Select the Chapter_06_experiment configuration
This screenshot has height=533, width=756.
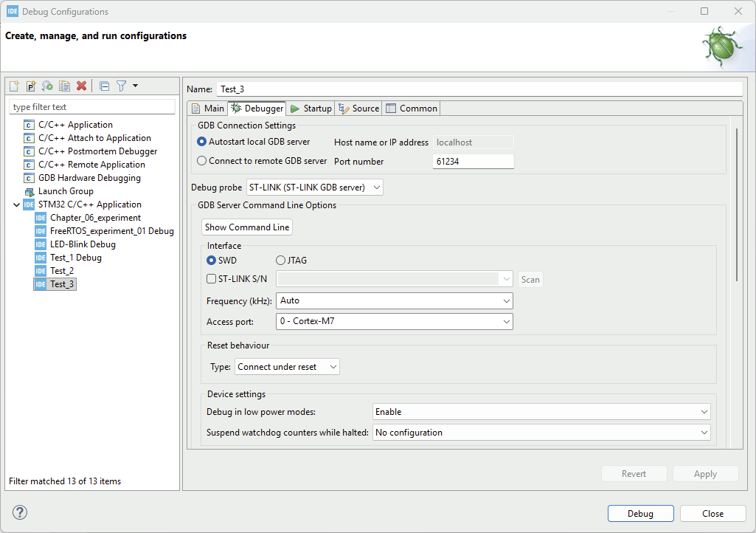coord(94,217)
